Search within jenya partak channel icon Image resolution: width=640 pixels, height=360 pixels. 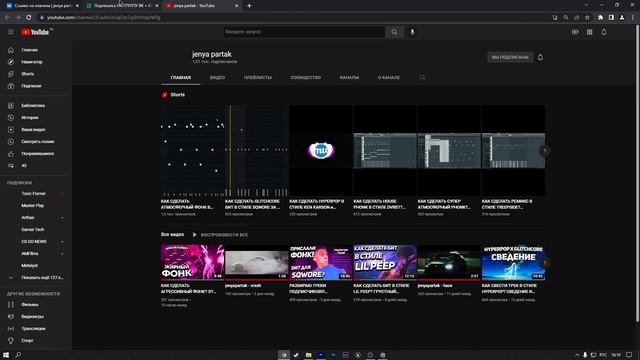(x=422, y=78)
